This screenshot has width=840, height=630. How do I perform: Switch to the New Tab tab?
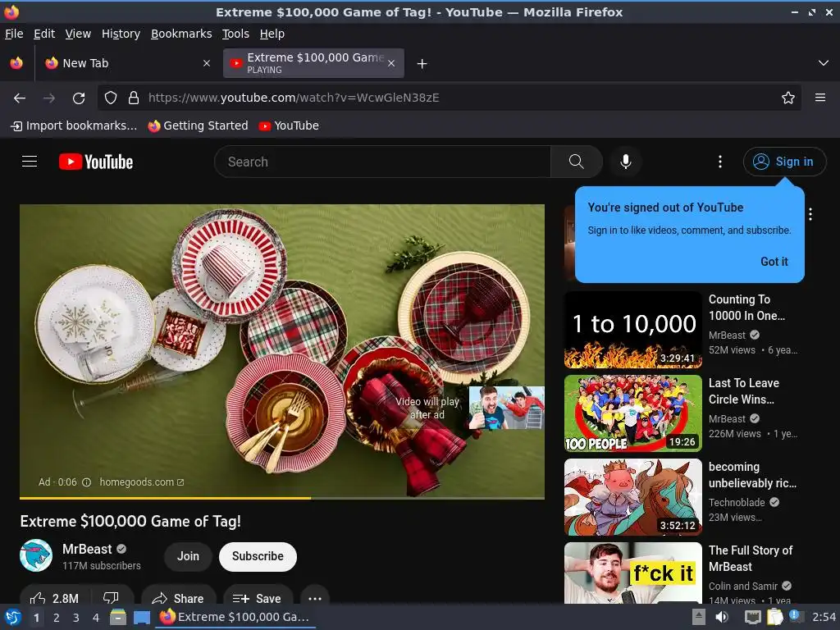point(127,63)
